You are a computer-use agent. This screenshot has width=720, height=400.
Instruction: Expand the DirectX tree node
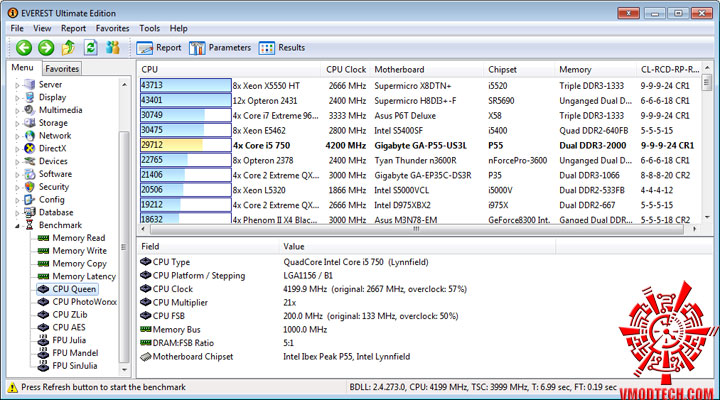point(17,149)
